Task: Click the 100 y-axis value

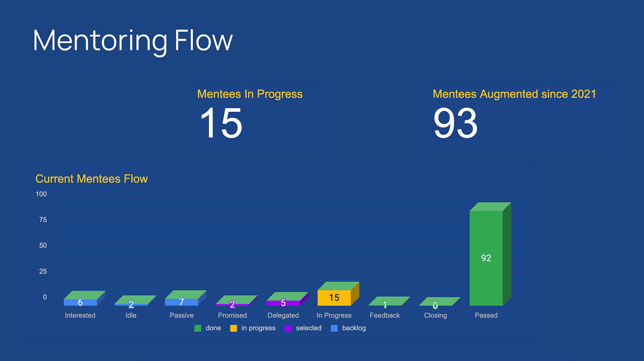Action: click(x=41, y=194)
